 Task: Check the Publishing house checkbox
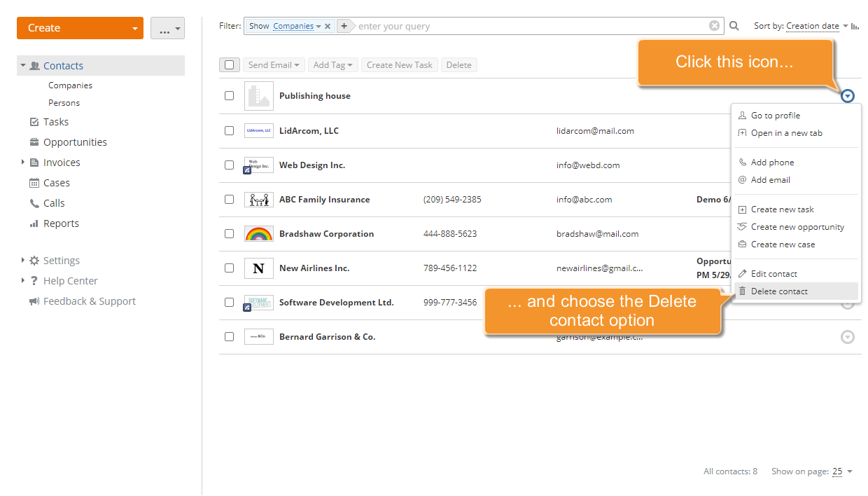pyautogui.click(x=229, y=96)
